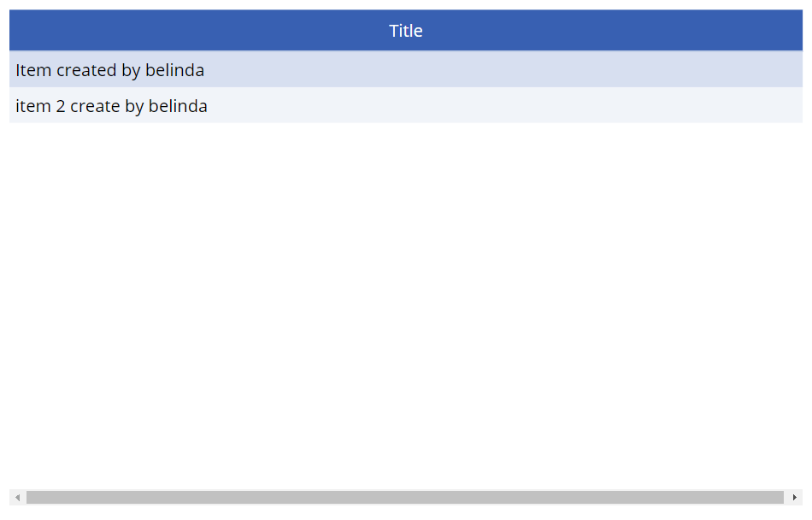Click the left scroll arrow on horizontal scrollbar
The height and width of the screenshot is (520, 812).
17,497
